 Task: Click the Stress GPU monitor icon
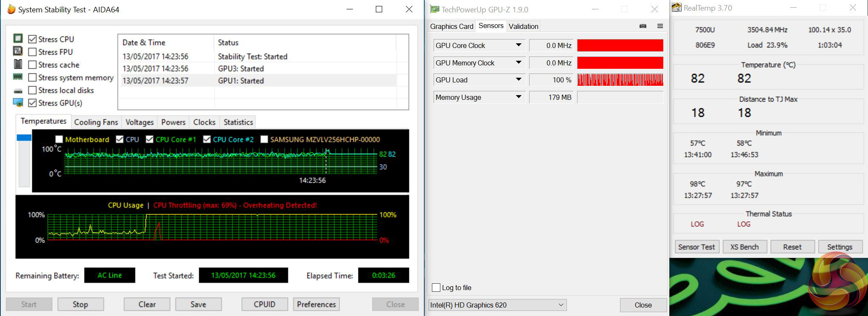coord(18,103)
